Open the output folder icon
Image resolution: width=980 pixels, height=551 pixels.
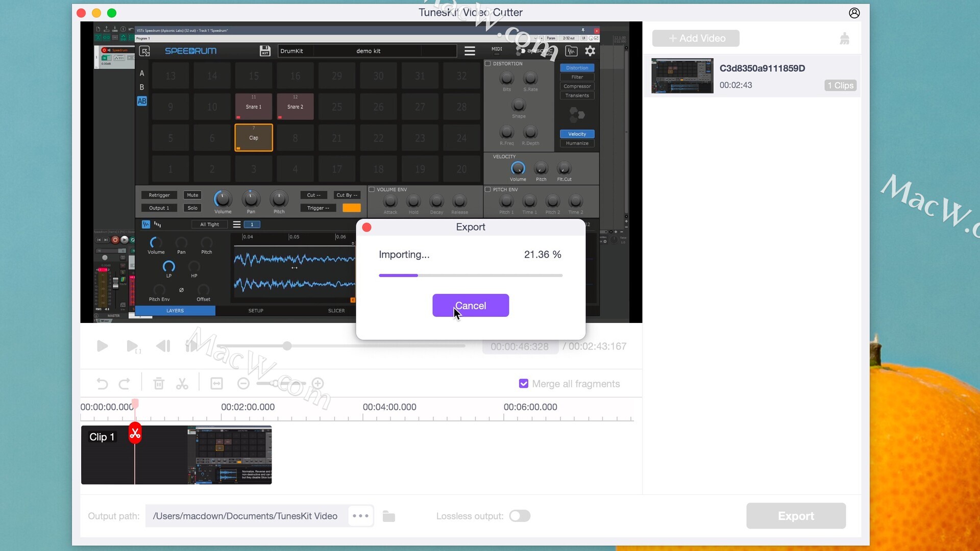point(389,516)
